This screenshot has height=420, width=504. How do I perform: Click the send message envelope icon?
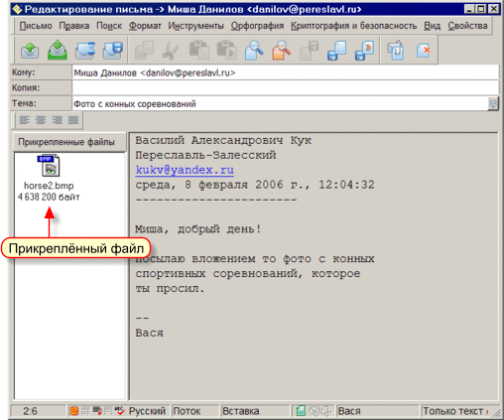[30, 51]
